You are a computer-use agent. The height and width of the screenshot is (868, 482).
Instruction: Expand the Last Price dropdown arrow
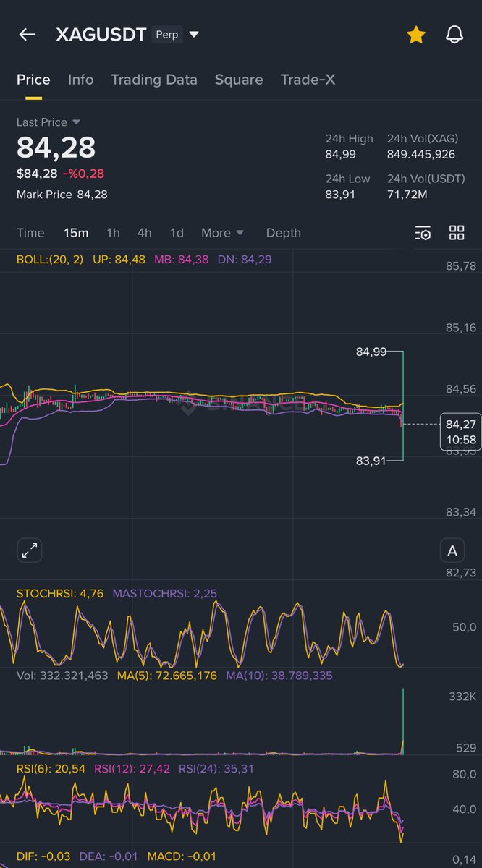[76, 122]
